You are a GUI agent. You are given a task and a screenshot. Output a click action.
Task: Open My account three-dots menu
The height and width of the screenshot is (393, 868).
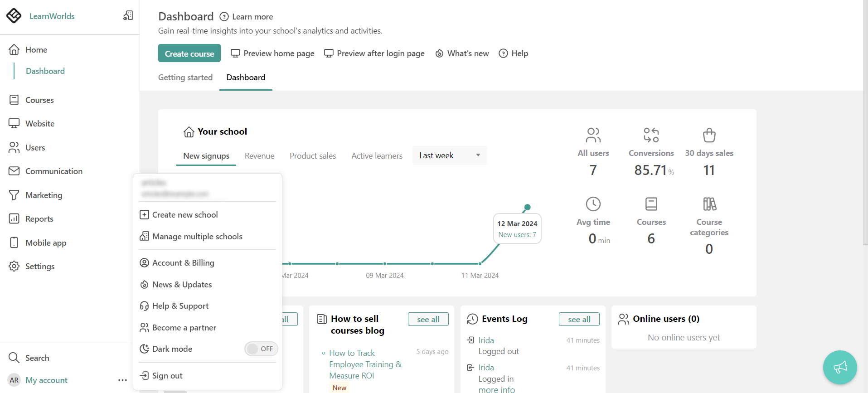click(x=122, y=380)
